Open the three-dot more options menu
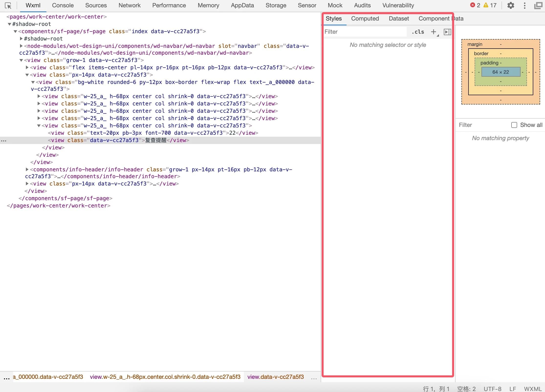Viewport: 545px width, 392px height. tap(524, 5)
